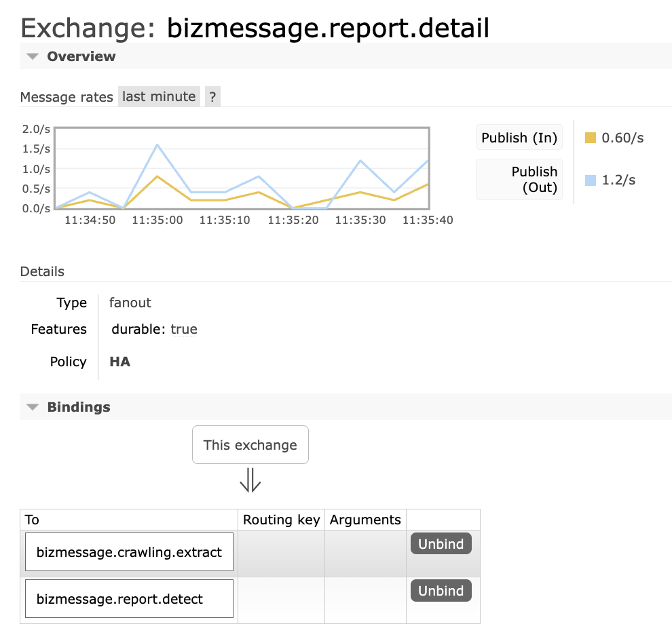Click the '?' help icon beside message rates
Viewport: 672px width, 639px height.
(212, 97)
